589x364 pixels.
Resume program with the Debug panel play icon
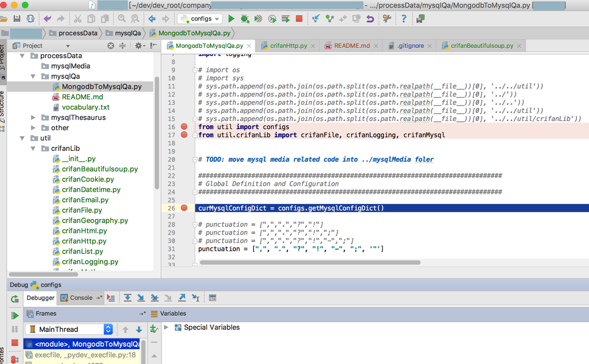click(15, 315)
